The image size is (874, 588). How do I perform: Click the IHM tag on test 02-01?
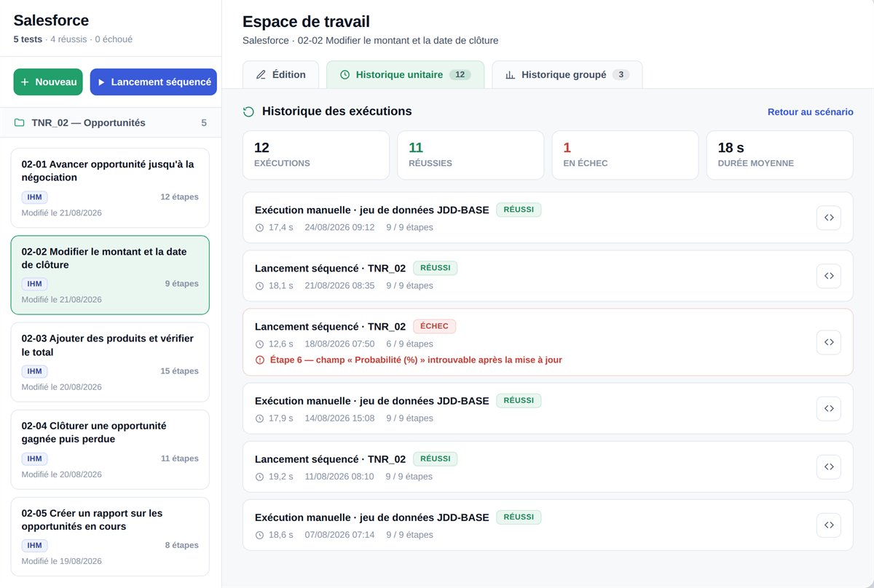(x=34, y=196)
